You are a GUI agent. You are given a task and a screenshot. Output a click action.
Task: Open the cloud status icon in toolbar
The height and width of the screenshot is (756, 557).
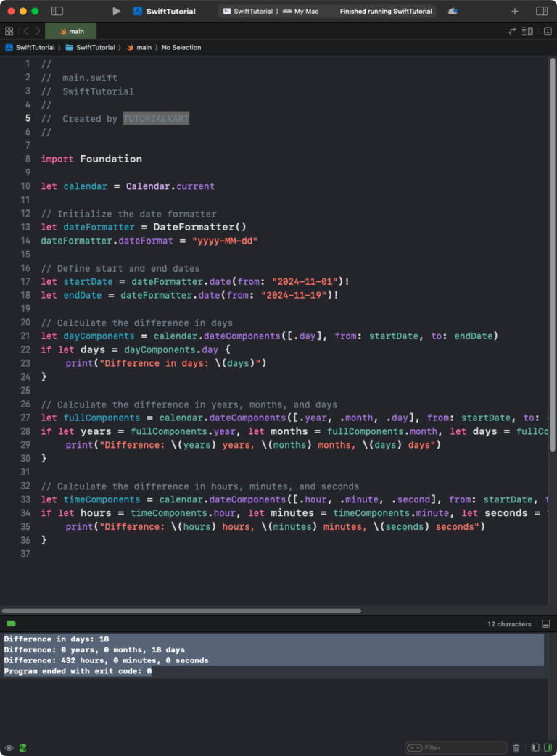(x=453, y=11)
